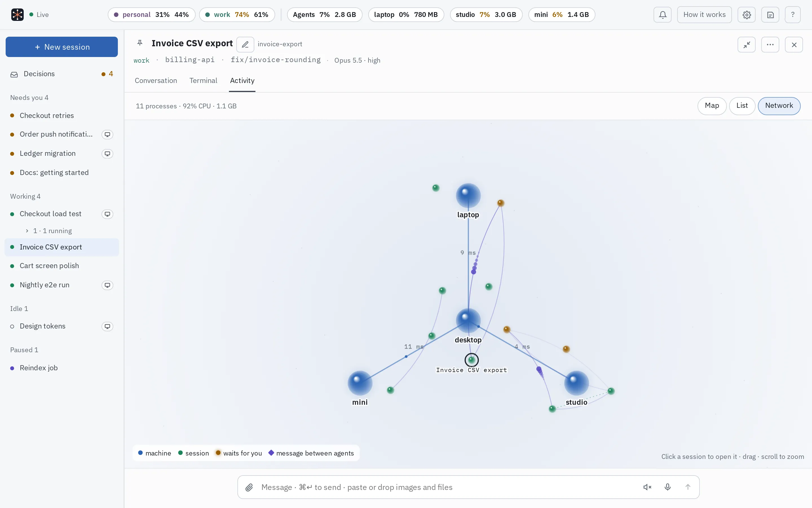Viewport: 812px width, 508px height.
Task: Open the Checkout retries session
Action: (x=62, y=116)
